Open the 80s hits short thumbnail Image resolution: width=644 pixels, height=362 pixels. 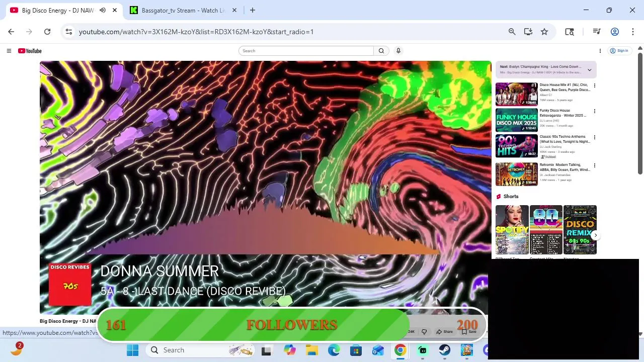546,230
